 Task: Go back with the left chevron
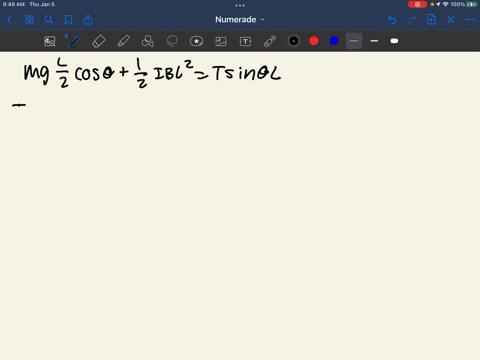coord(9,20)
